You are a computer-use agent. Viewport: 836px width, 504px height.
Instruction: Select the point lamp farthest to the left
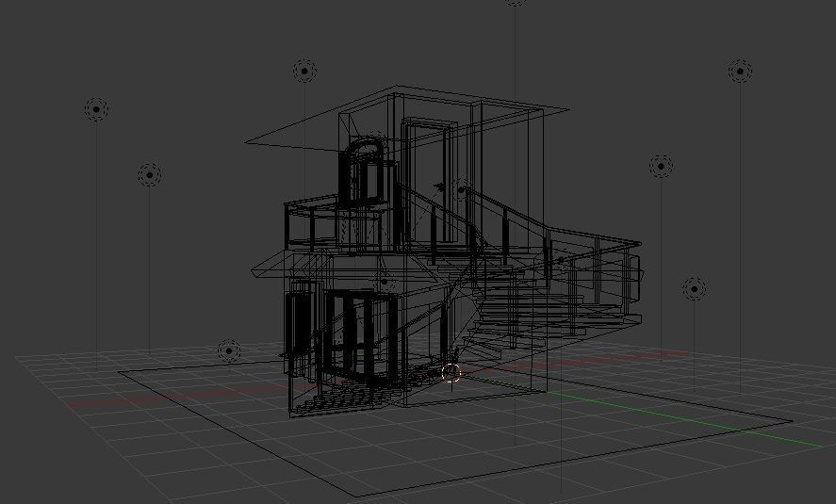[x=96, y=109]
